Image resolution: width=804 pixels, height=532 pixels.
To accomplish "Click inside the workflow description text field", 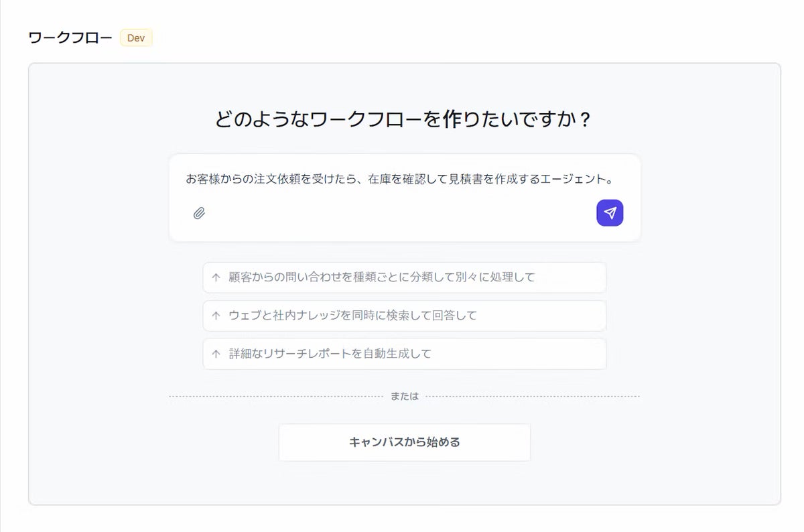I will tap(404, 180).
